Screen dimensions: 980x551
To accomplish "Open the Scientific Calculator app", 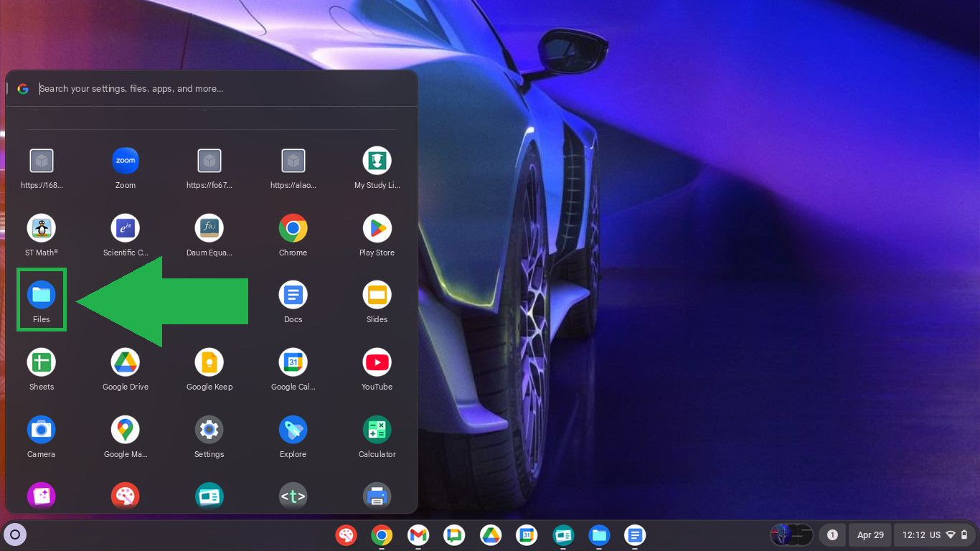I will [126, 229].
